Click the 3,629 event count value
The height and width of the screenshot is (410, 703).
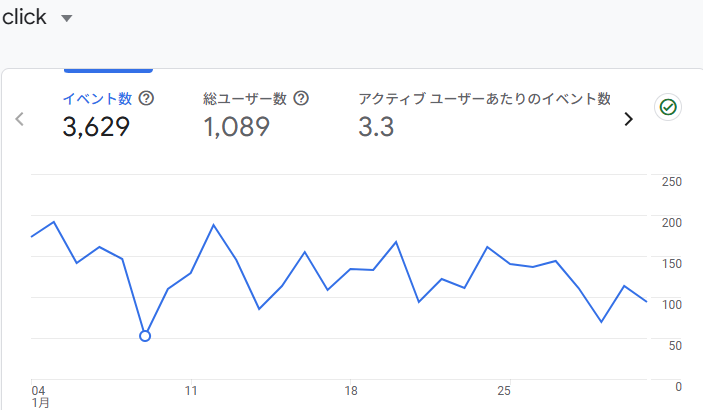click(x=96, y=127)
